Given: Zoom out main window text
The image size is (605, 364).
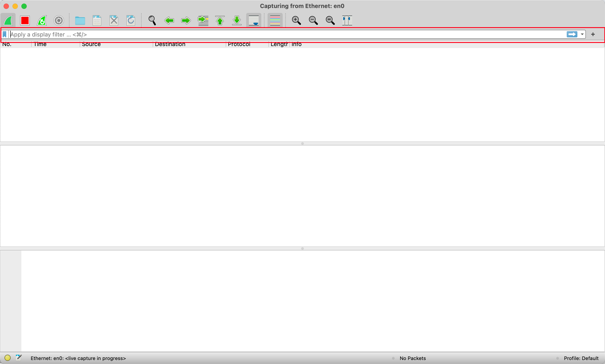Looking at the screenshot, I should coord(313,20).
